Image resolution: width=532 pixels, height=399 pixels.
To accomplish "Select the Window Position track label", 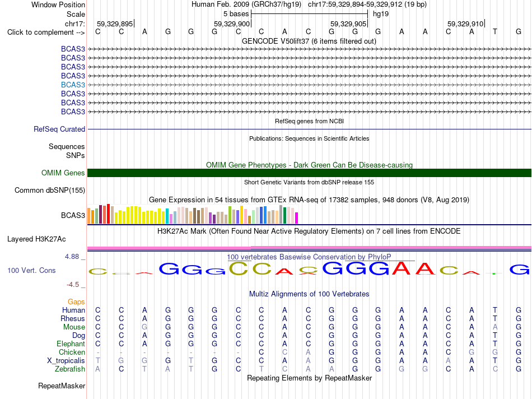I will [58, 4].
